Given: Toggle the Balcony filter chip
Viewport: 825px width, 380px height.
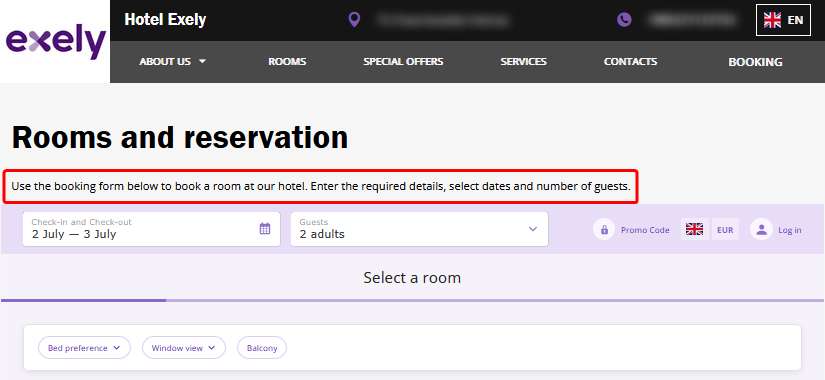Looking at the screenshot, I should pos(262,348).
